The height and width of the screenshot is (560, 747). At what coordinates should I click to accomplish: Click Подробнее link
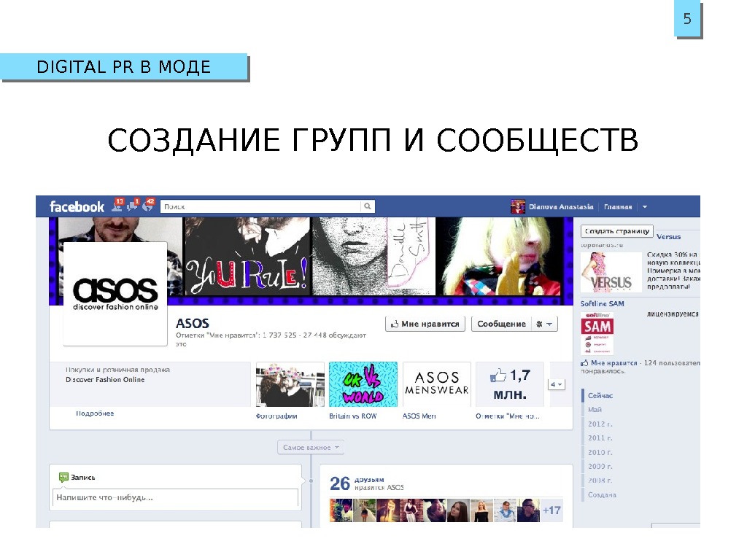coord(95,413)
